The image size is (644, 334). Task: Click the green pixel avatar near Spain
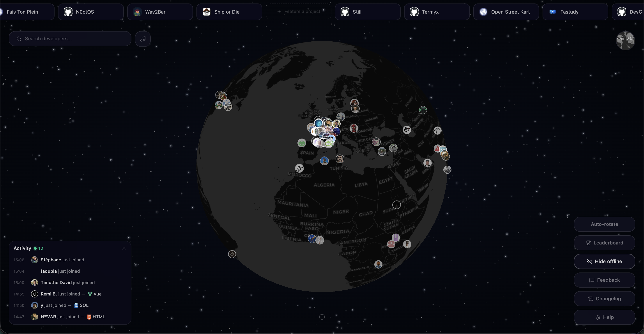click(302, 143)
